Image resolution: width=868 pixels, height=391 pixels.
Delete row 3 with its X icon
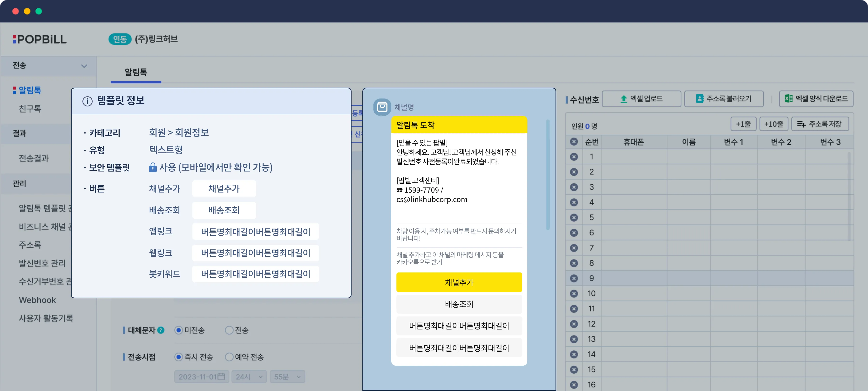574,187
